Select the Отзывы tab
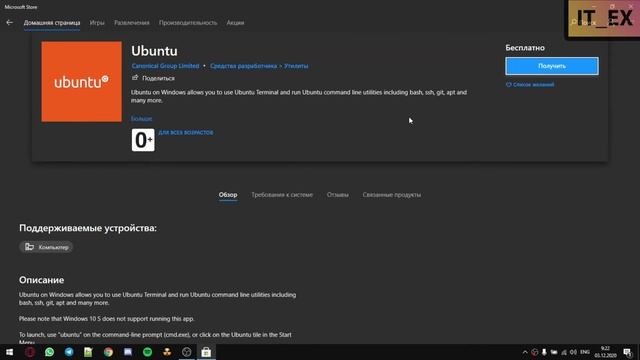Screen dimensions: 640x360 (338, 195)
